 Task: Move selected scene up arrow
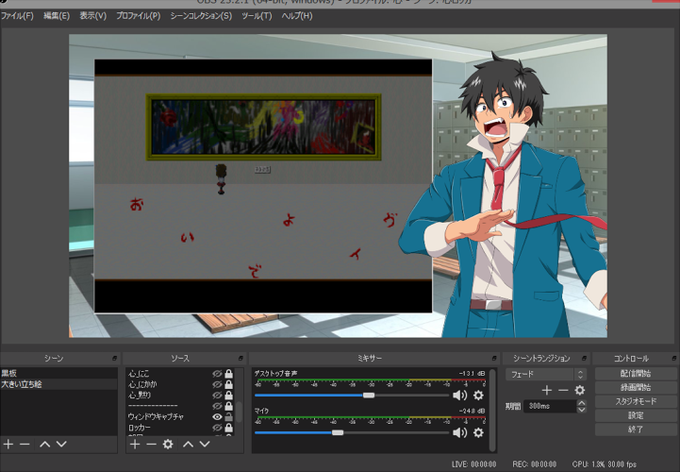(45, 444)
